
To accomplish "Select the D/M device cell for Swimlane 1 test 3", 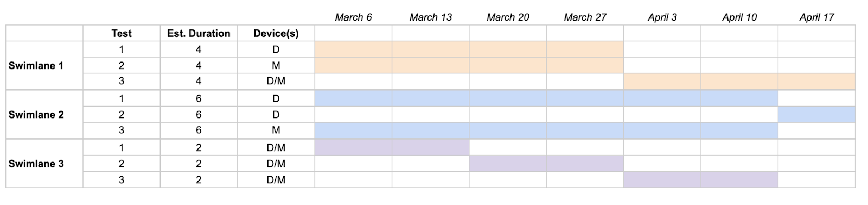I will 276,82.
